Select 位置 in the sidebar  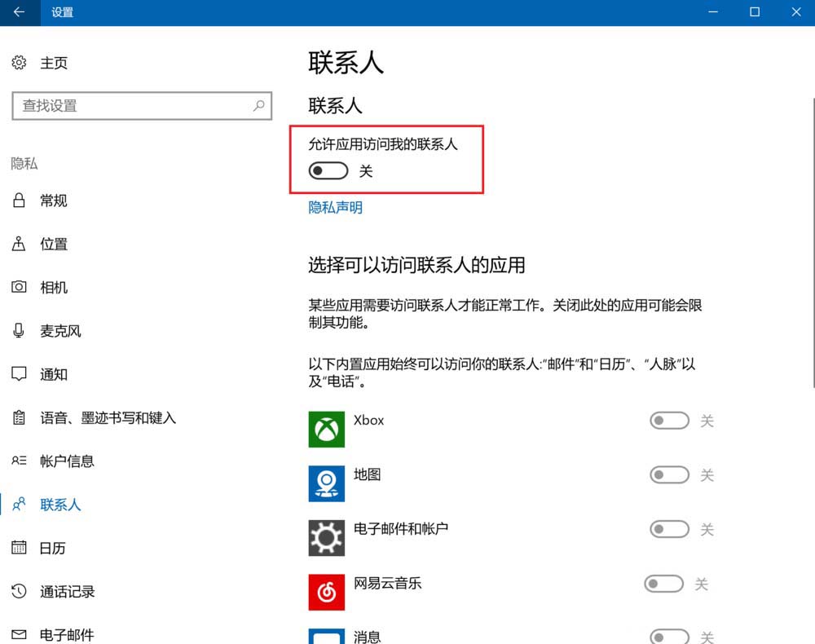(53, 245)
